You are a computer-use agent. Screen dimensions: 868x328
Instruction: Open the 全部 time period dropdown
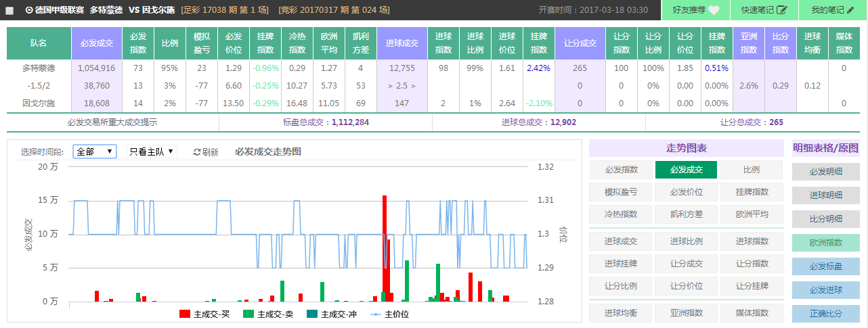tap(95, 151)
